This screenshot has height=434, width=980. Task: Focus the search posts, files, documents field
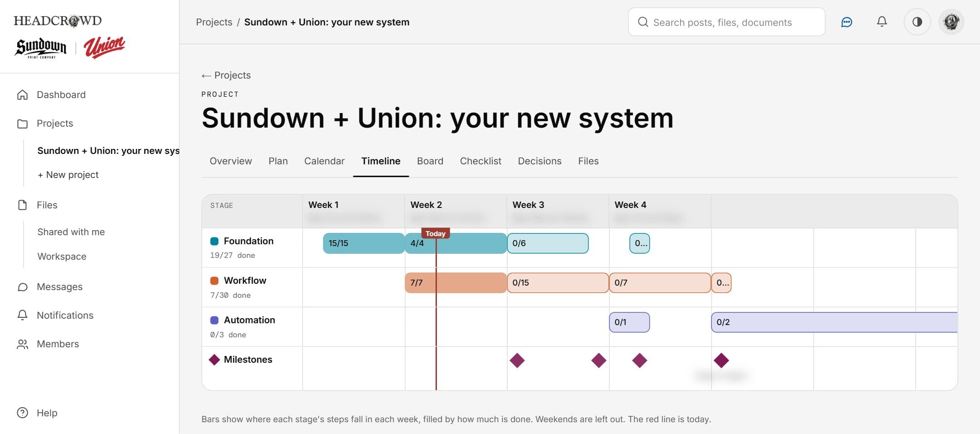click(x=726, y=22)
